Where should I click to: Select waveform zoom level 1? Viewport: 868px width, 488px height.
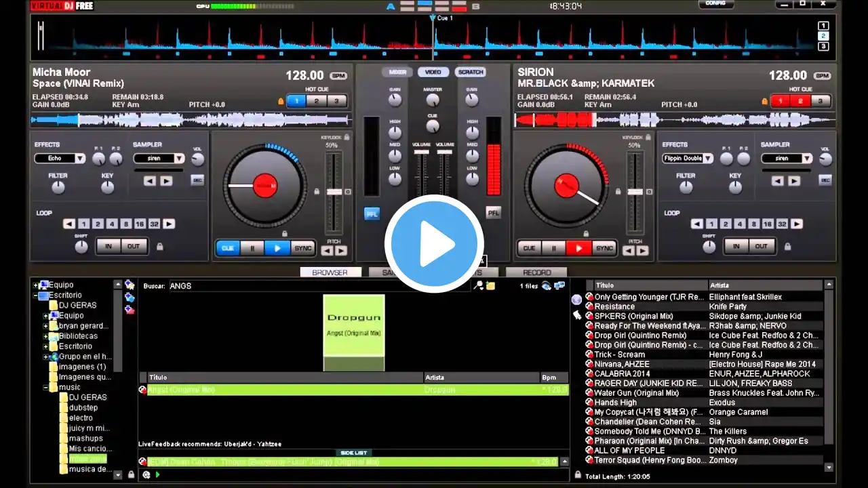[x=823, y=26]
